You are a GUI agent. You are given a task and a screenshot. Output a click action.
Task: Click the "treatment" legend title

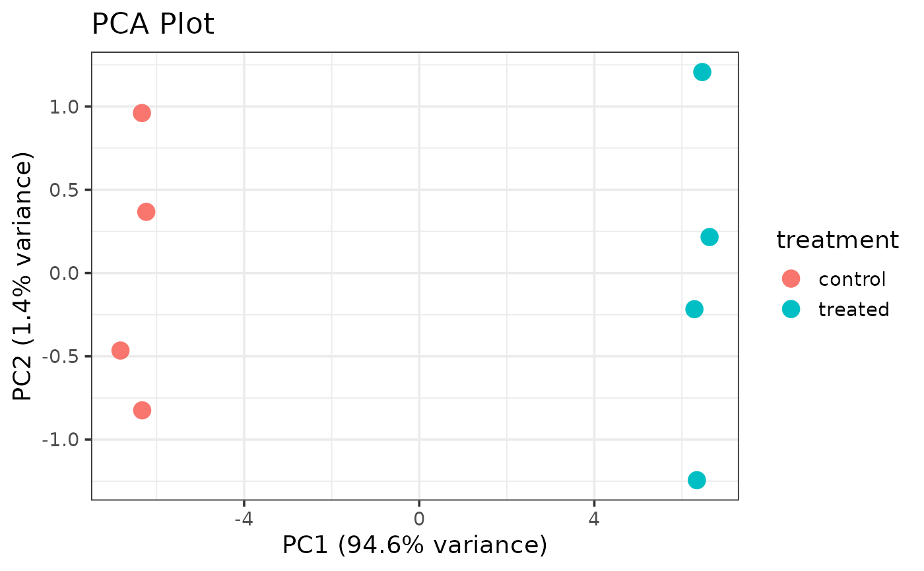pos(837,240)
